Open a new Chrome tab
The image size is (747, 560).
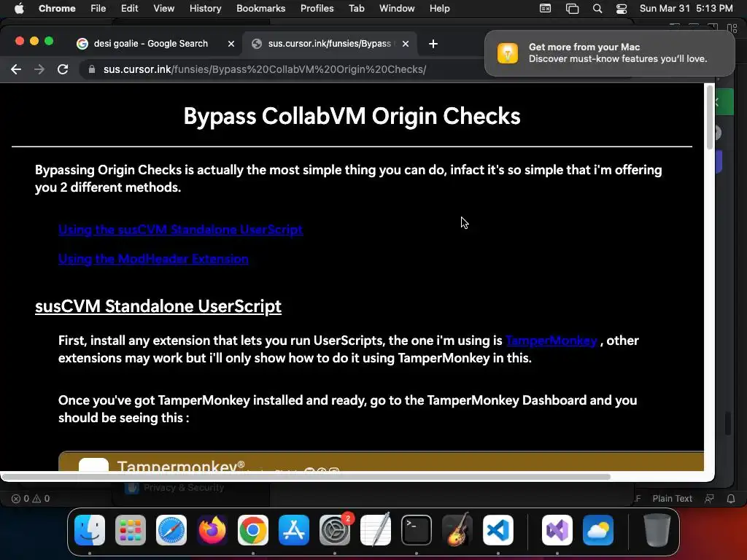click(433, 44)
